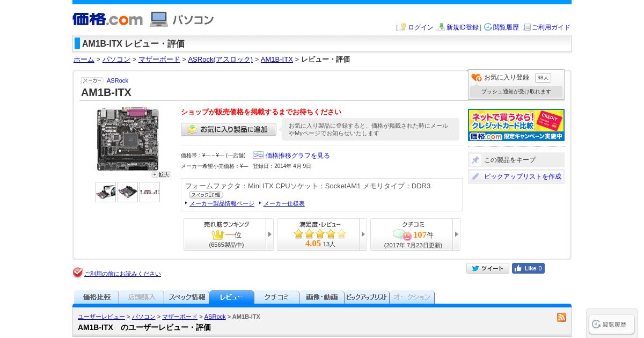Click the red checkmark notice icon
This screenshot has width=644, height=338.
[78, 273]
